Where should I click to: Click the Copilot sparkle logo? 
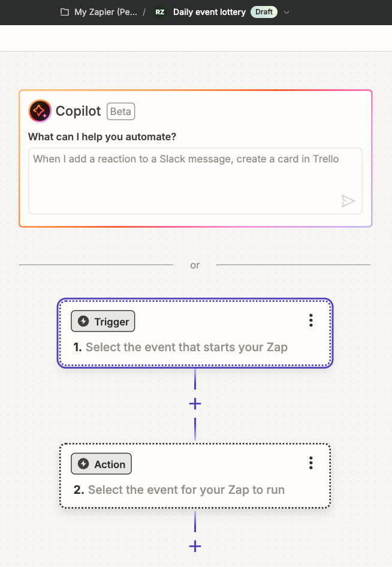pos(40,111)
